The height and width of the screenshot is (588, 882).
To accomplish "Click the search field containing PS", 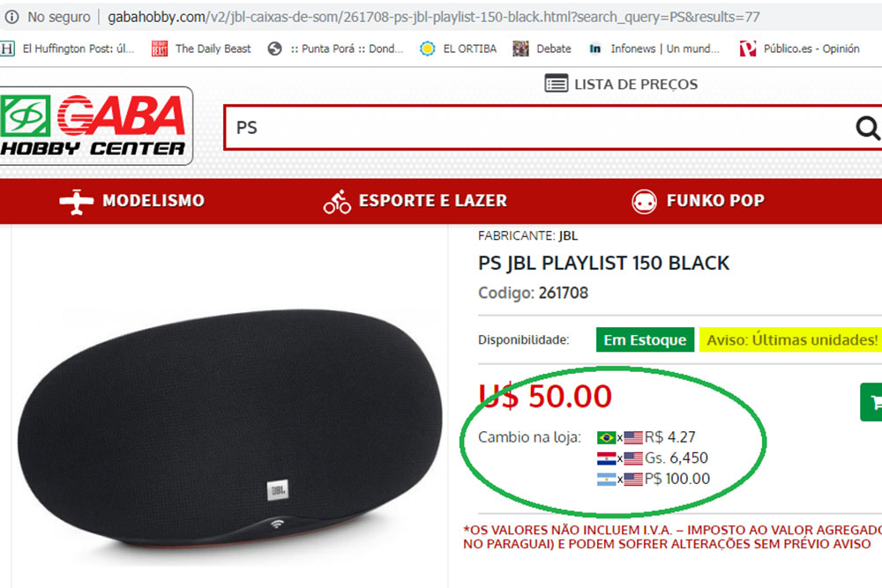I will click(x=540, y=128).
